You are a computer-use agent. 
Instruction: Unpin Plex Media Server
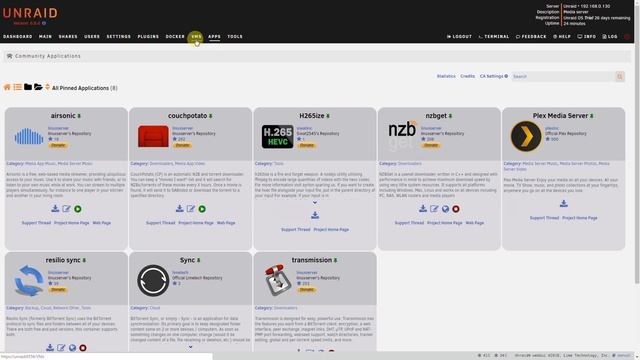[x=591, y=116]
